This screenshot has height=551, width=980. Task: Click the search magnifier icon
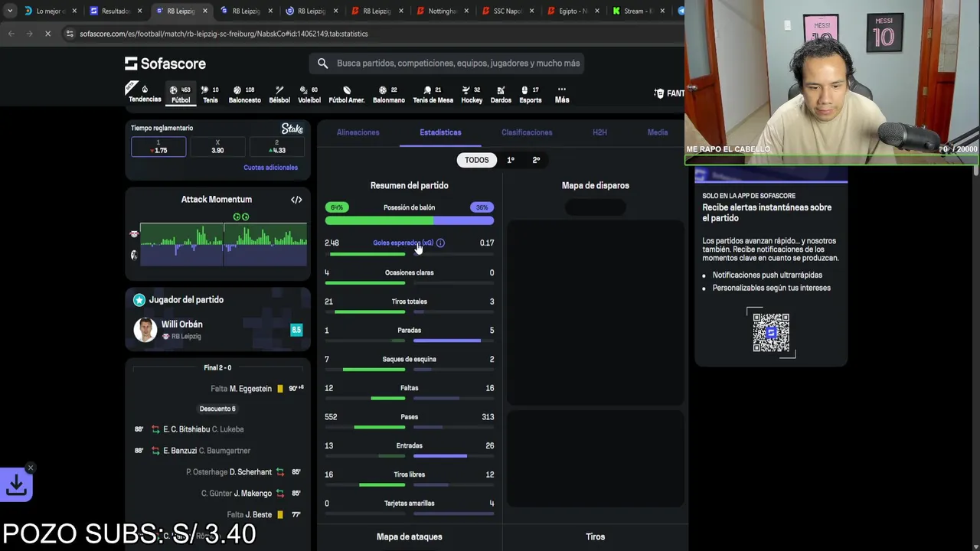[x=322, y=64]
